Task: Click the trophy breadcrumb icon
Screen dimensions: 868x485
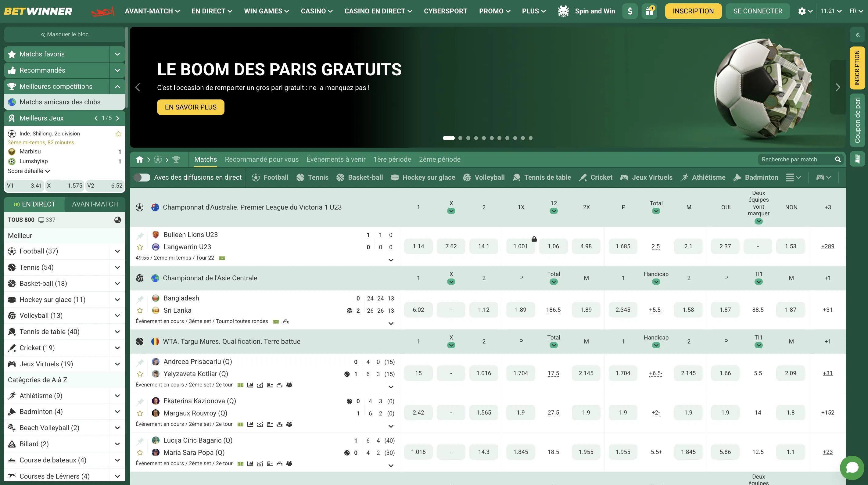Action: pyautogui.click(x=176, y=160)
